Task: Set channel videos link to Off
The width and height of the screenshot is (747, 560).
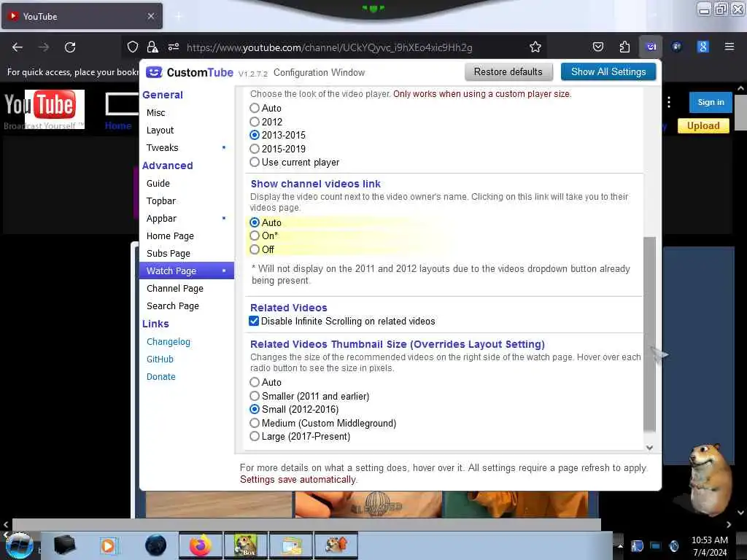Action: click(255, 249)
